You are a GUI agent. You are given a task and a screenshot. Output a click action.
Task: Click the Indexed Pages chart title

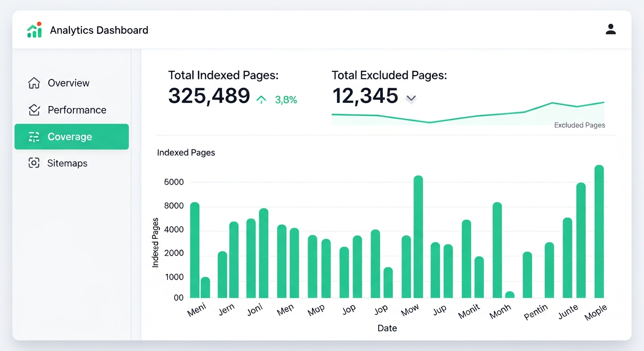pos(186,152)
